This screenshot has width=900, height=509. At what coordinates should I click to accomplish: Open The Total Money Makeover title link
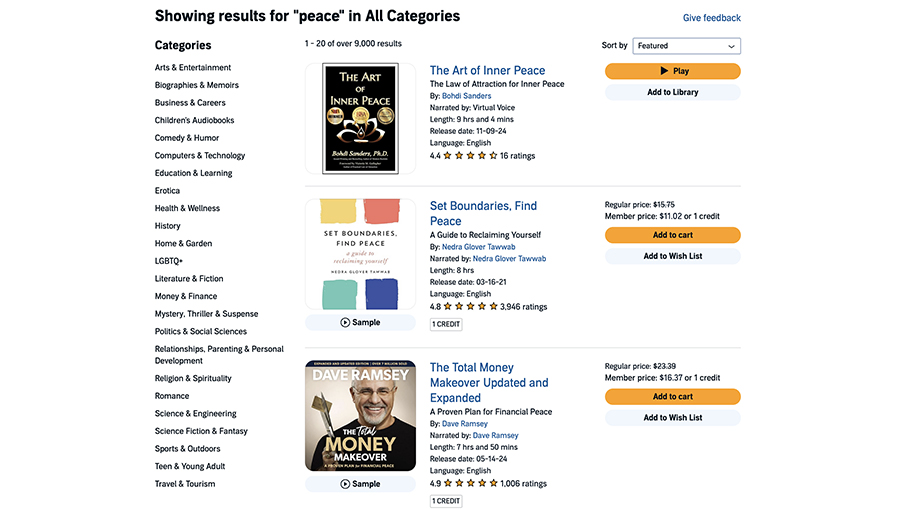tap(489, 383)
